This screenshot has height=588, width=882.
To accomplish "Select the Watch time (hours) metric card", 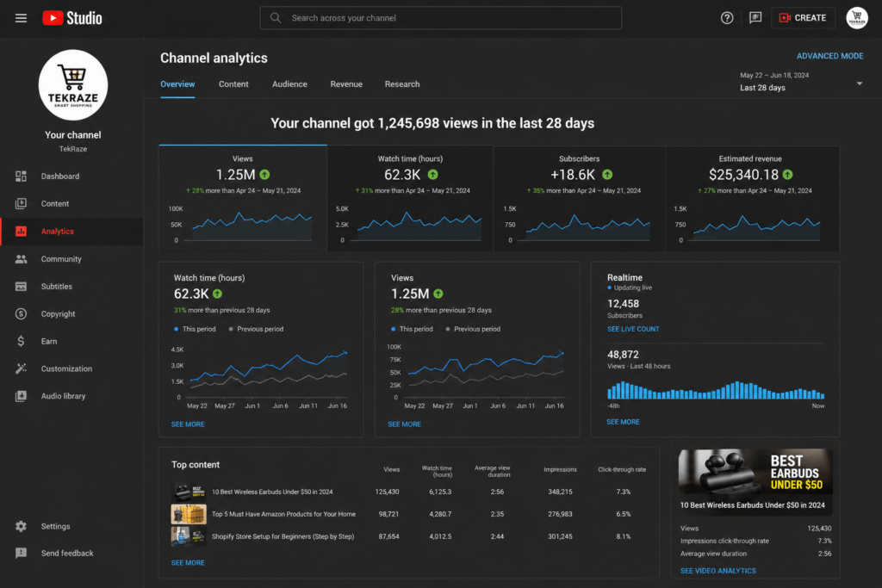I will [410, 198].
